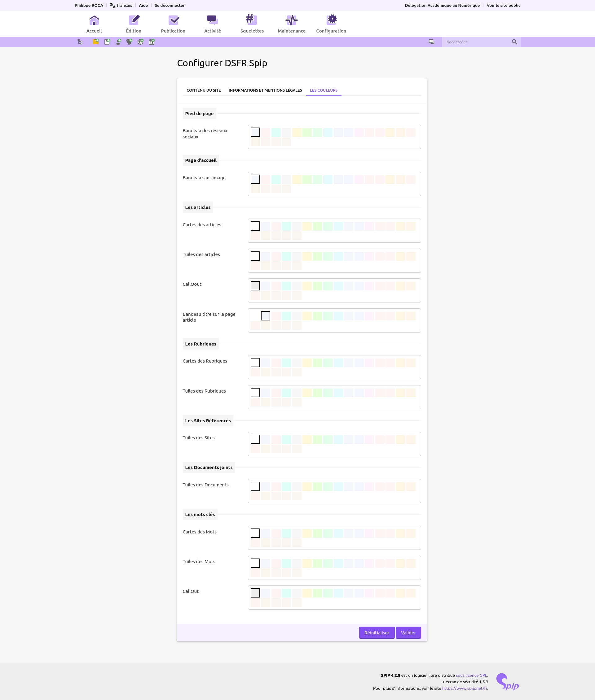The height and width of the screenshot is (700, 595).
Task: Click the add calendar event icon
Action: point(152,42)
